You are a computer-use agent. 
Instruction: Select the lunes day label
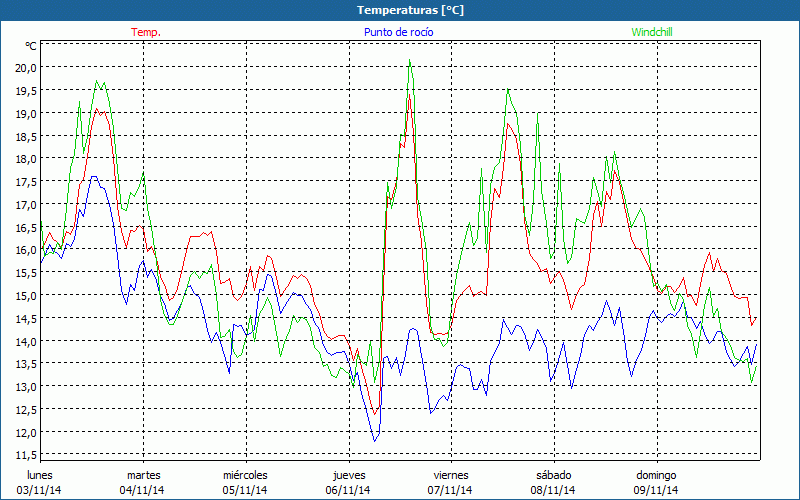pyautogui.click(x=40, y=474)
